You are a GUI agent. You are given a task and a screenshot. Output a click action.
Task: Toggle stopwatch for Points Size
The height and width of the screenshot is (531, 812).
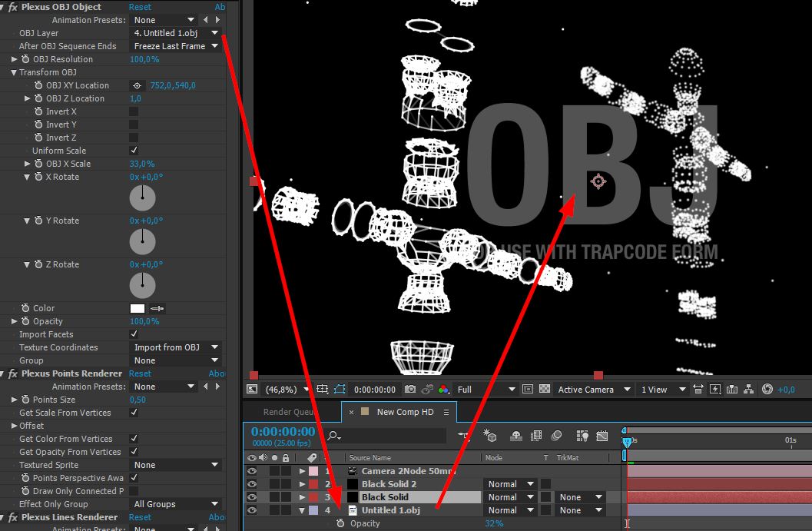[x=25, y=400]
